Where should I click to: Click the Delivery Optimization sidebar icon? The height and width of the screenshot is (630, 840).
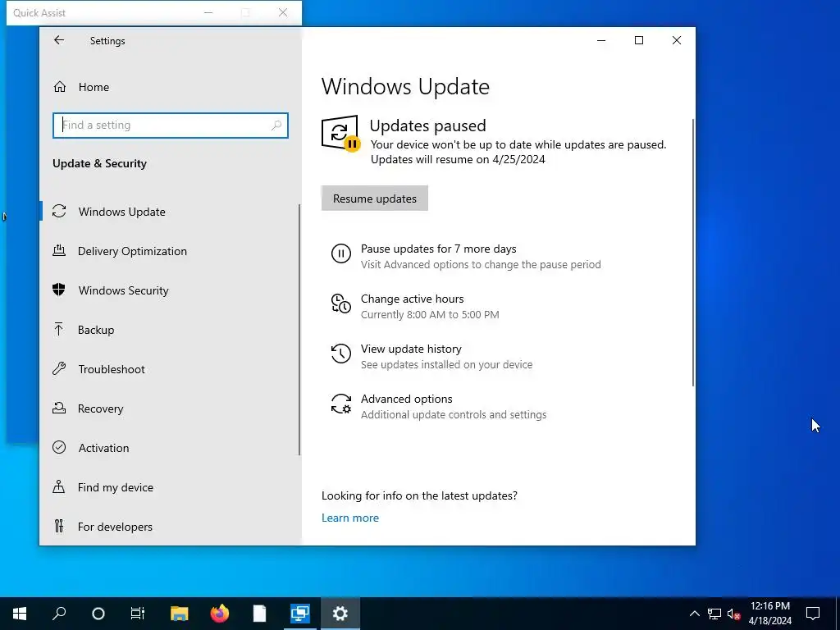[x=59, y=250]
